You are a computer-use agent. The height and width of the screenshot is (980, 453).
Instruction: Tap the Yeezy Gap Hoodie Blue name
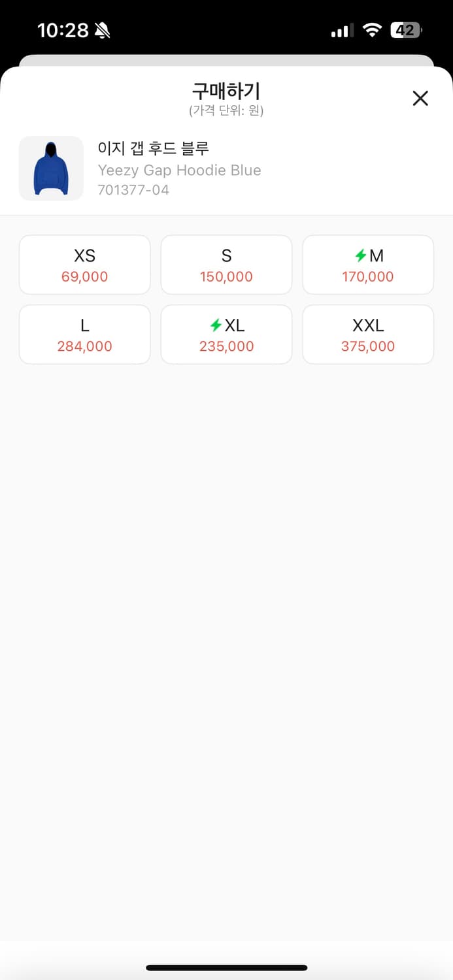(179, 171)
